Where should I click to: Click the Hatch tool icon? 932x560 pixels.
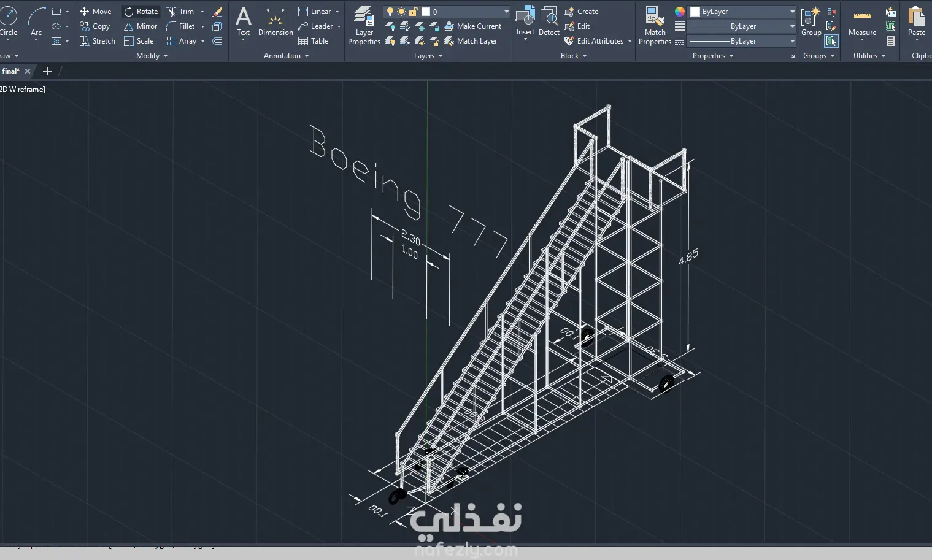pyautogui.click(x=56, y=41)
